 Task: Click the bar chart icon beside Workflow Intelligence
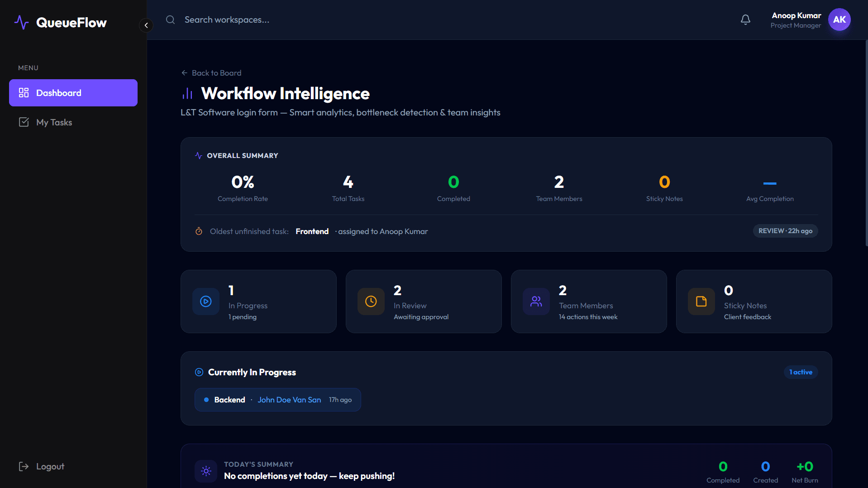187,94
